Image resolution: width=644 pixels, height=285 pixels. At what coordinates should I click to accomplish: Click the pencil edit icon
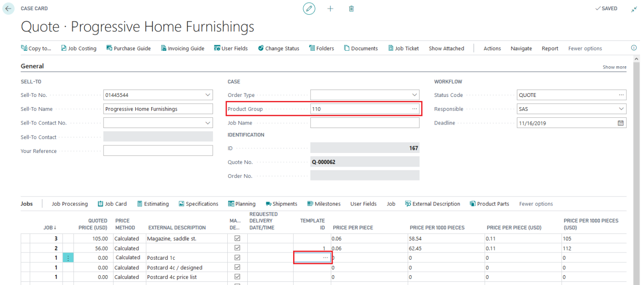pyautogui.click(x=309, y=8)
